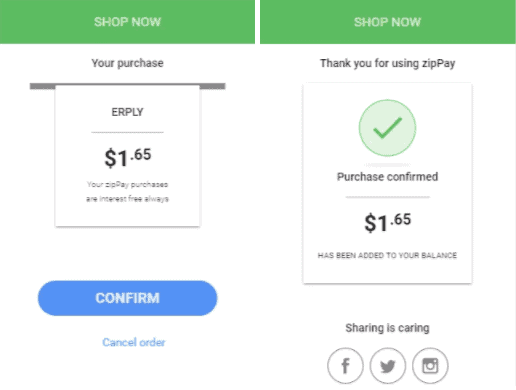Click the interest free always note
The height and width of the screenshot is (390, 516).
127,192
